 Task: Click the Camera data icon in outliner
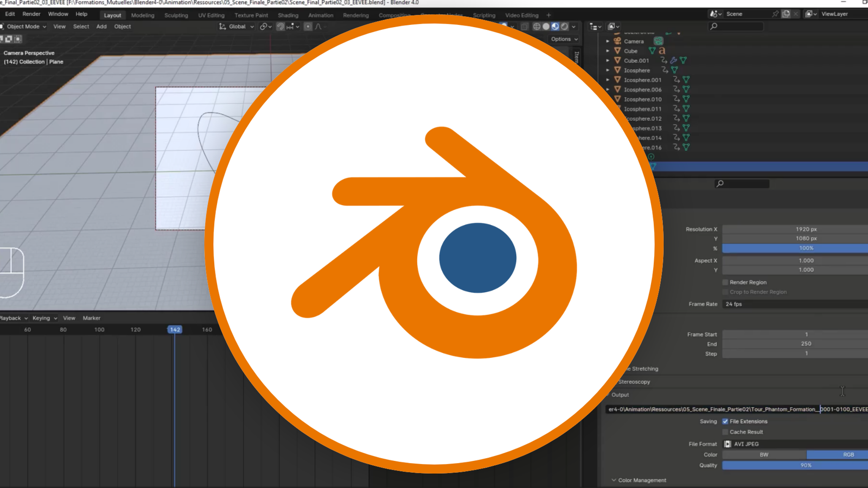pyautogui.click(x=658, y=41)
